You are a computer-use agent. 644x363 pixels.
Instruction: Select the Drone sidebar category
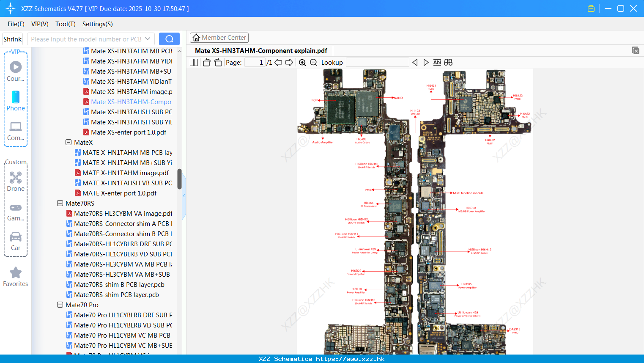tap(16, 181)
